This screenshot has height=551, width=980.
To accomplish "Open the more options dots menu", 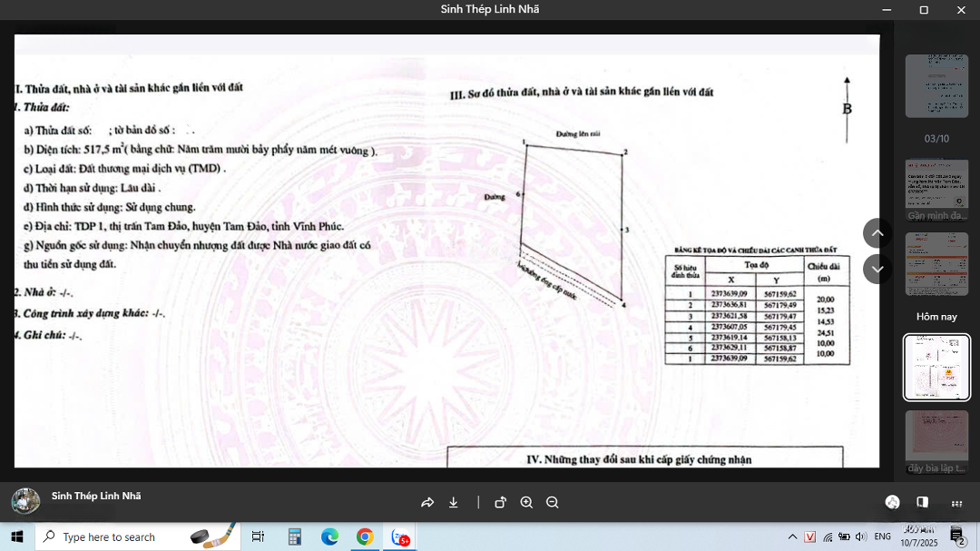I will click(956, 503).
